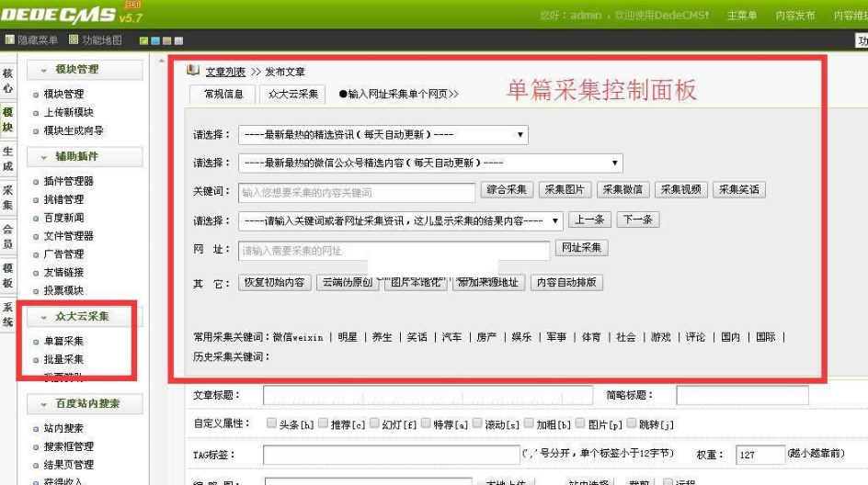Screen dimensions: 868x485
Task: Open the 主菜单 top menu
Action: point(741,16)
